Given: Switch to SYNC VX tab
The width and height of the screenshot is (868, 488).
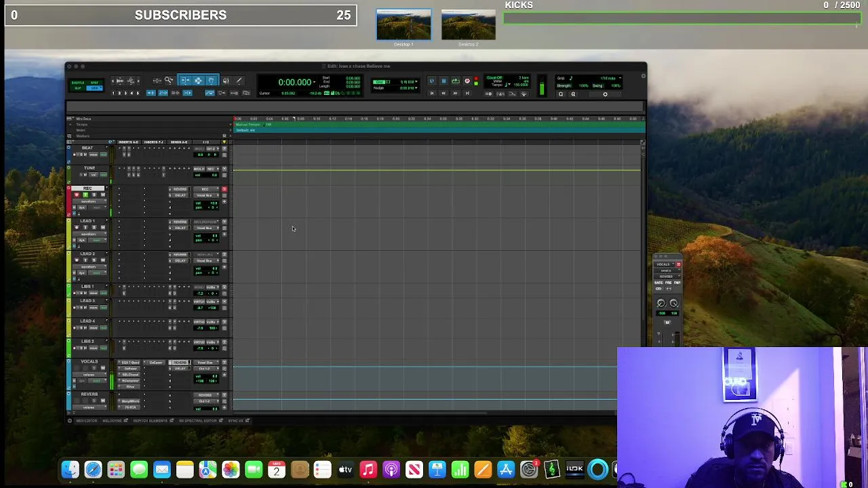Looking at the screenshot, I should coord(235,421).
